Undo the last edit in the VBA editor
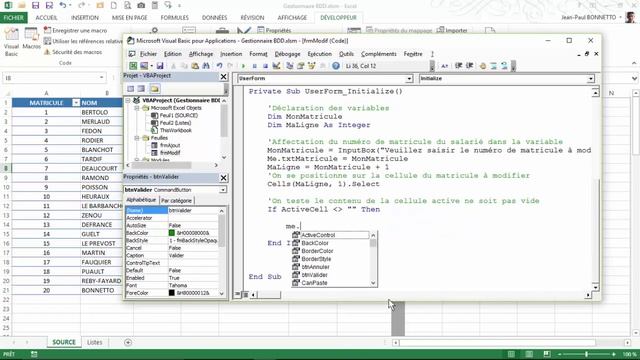The image size is (640, 360). (x=220, y=66)
